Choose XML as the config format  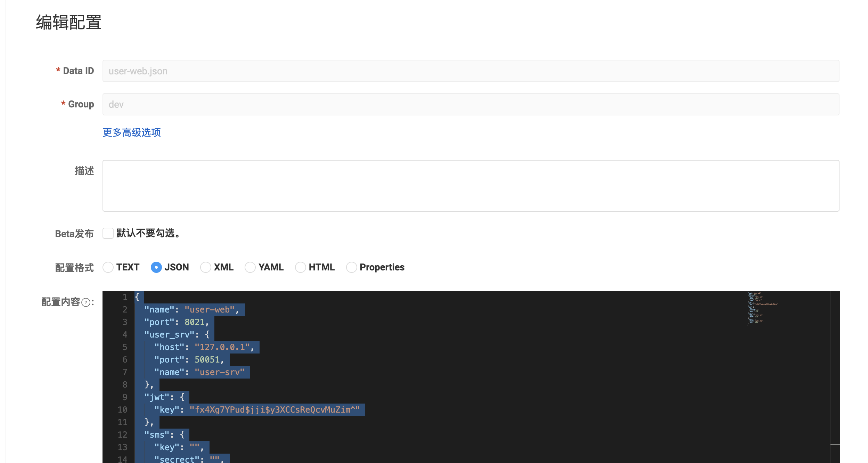tap(206, 267)
